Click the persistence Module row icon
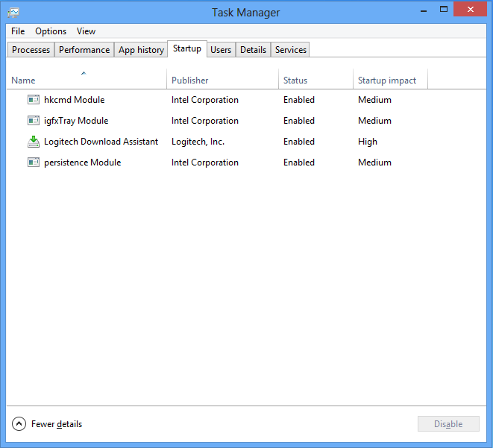The width and height of the screenshot is (493, 448). point(34,163)
